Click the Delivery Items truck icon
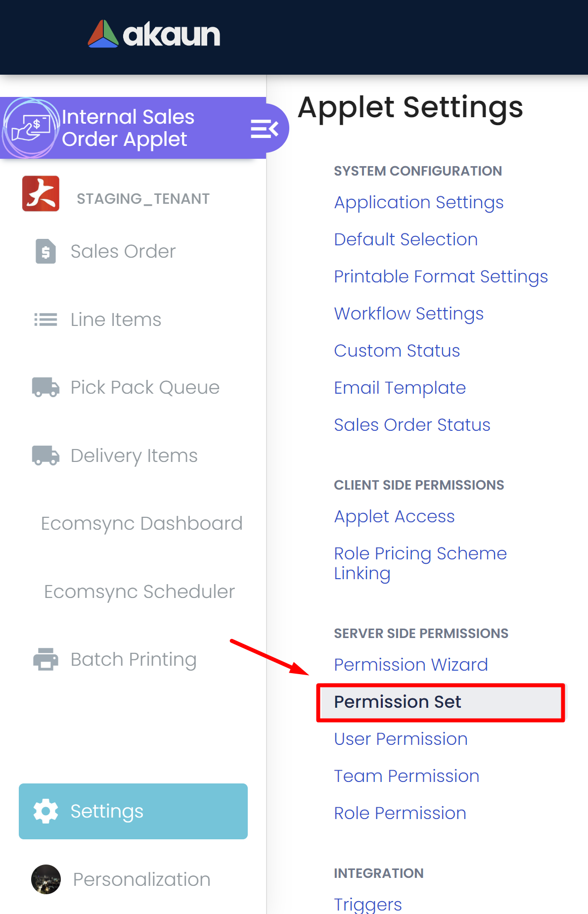The height and width of the screenshot is (914, 588). pos(45,456)
